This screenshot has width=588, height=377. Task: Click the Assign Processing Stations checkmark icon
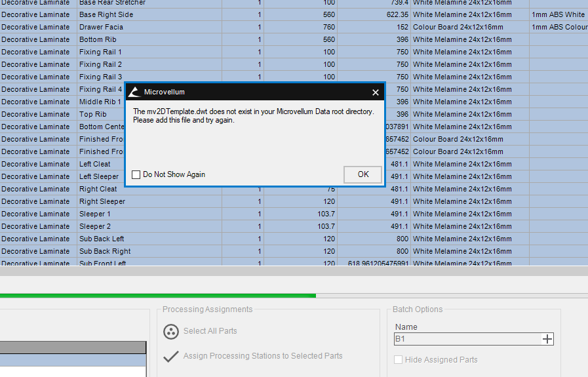tap(171, 357)
